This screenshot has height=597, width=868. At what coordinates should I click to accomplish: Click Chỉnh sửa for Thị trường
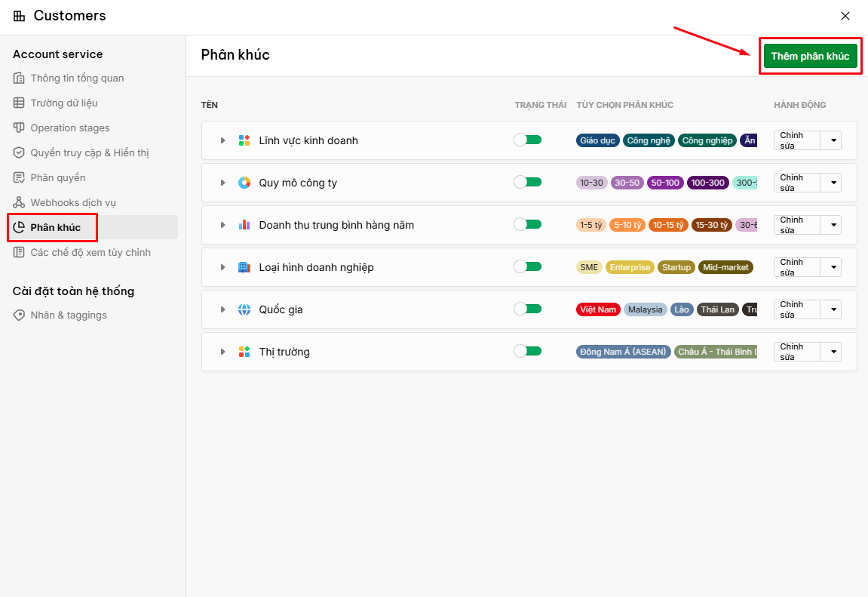point(796,352)
